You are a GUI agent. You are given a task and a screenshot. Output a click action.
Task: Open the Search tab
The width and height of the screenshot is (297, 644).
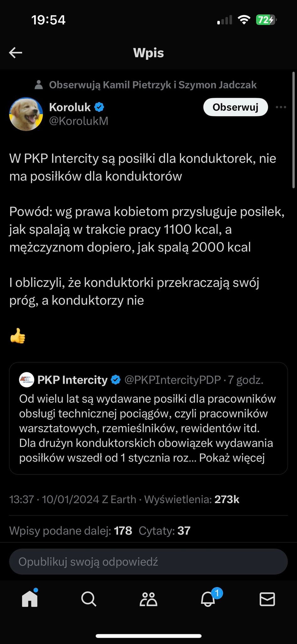pyautogui.click(x=89, y=599)
